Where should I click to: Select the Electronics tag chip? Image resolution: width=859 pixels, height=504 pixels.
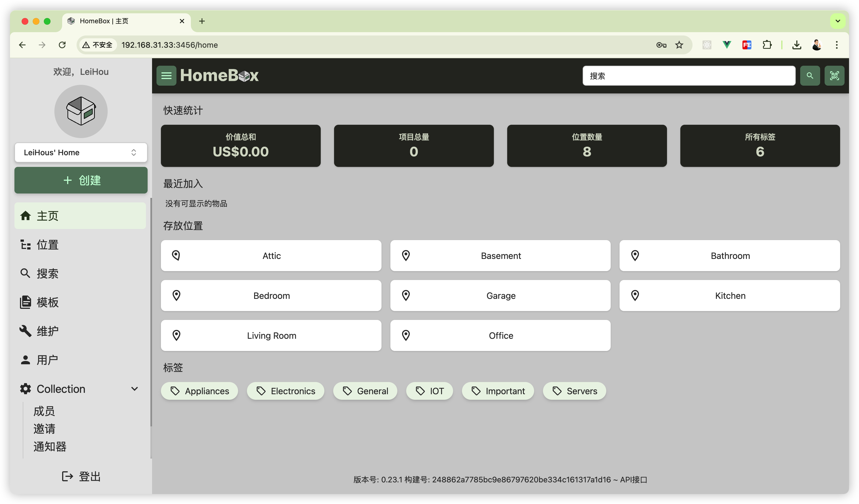pyautogui.click(x=285, y=391)
